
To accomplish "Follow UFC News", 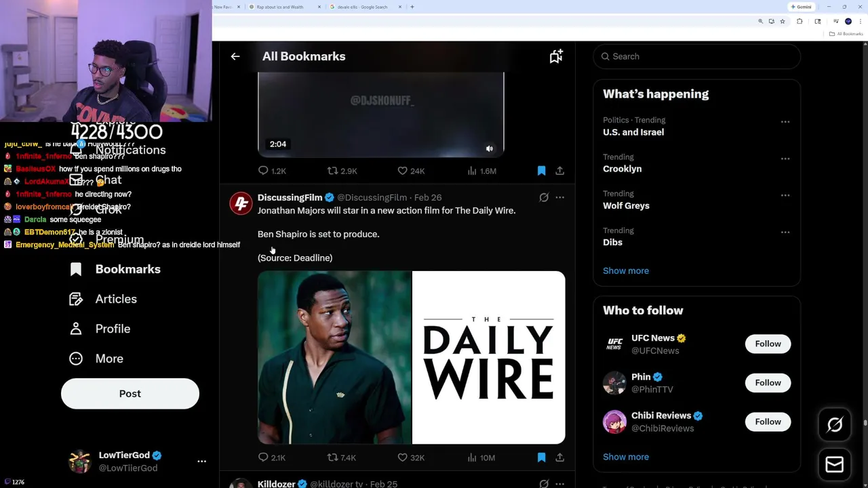I will coord(768,344).
